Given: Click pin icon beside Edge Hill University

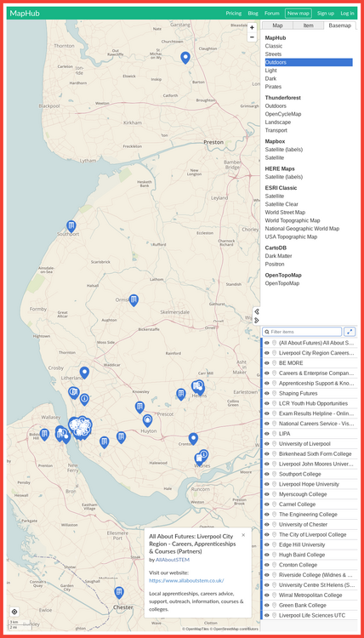Looking at the screenshot, I should click(274, 544).
